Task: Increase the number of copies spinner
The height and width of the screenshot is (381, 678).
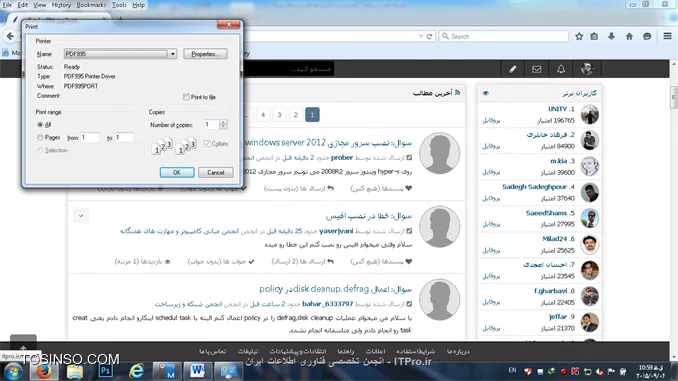Action: [x=223, y=122]
